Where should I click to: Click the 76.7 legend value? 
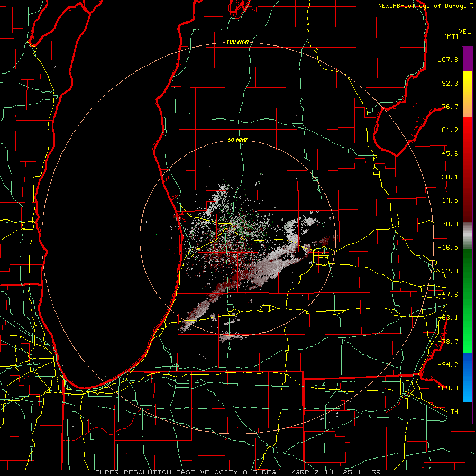450,106
